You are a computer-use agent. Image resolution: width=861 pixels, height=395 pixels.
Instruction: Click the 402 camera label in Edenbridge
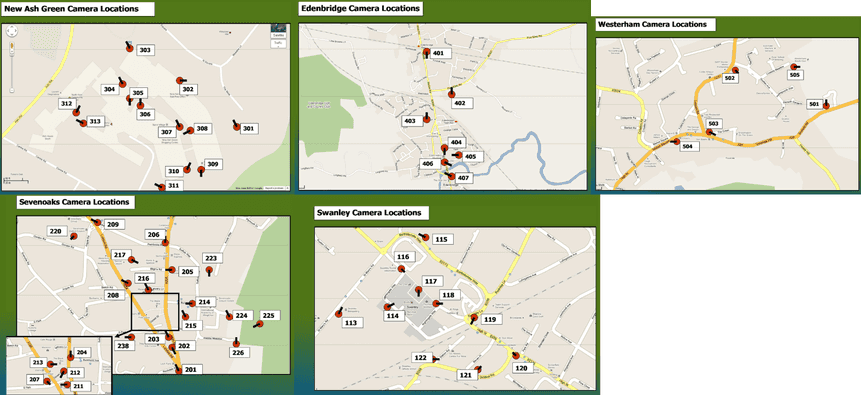click(460, 103)
